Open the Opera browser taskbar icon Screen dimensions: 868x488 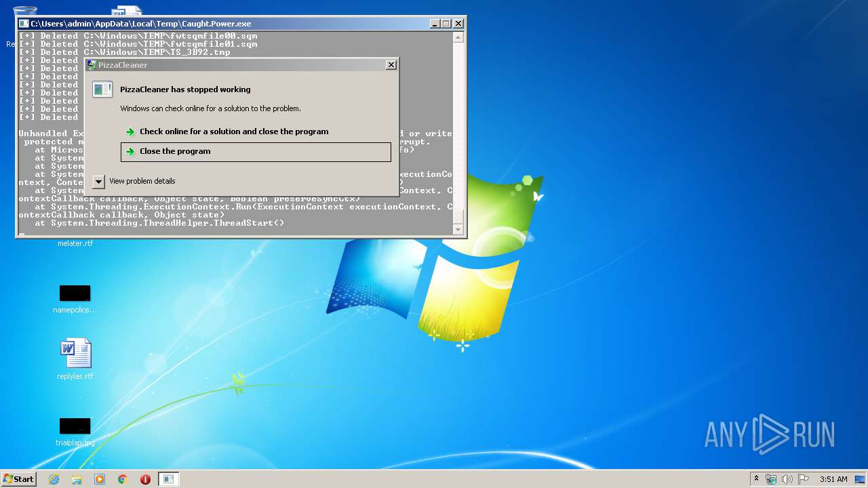click(x=145, y=479)
